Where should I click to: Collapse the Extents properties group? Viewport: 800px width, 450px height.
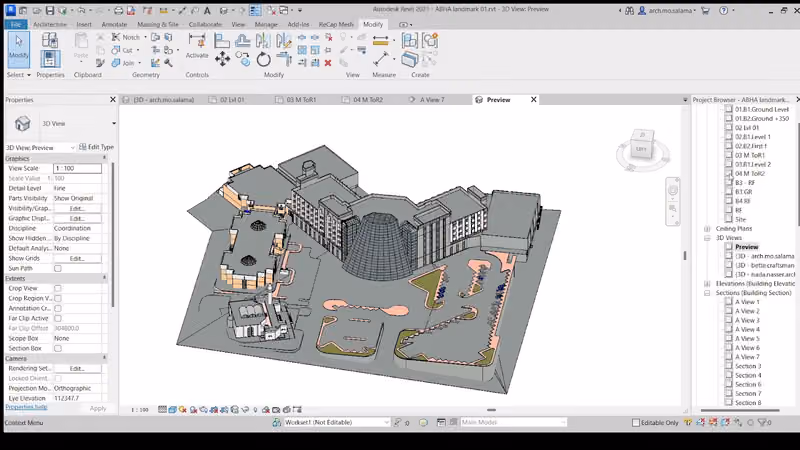(105, 278)
